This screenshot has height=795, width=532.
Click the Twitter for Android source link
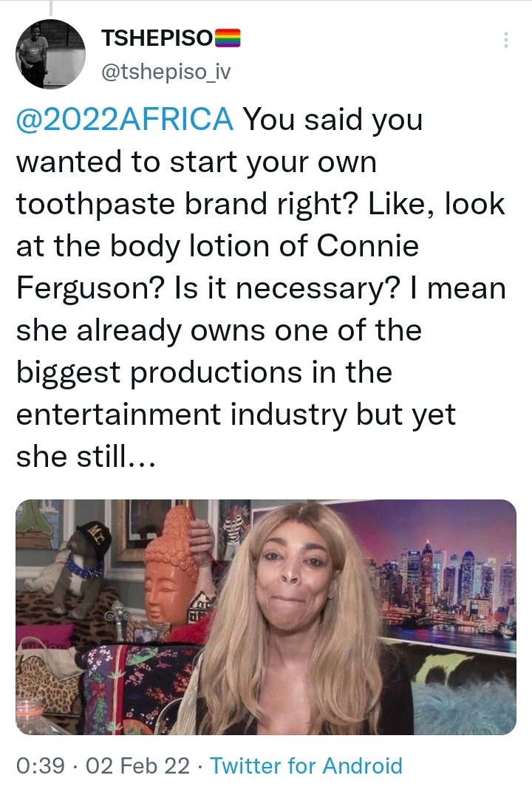tap(307, 765)
